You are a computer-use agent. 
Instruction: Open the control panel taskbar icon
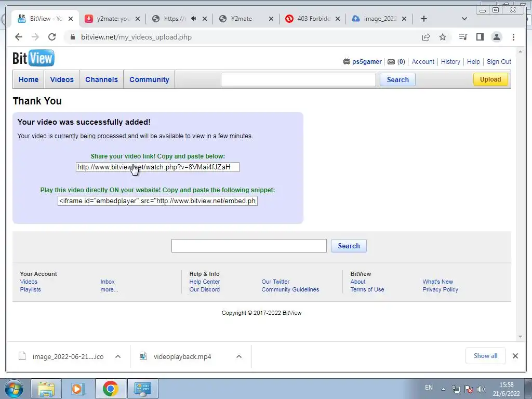point(142,389)
